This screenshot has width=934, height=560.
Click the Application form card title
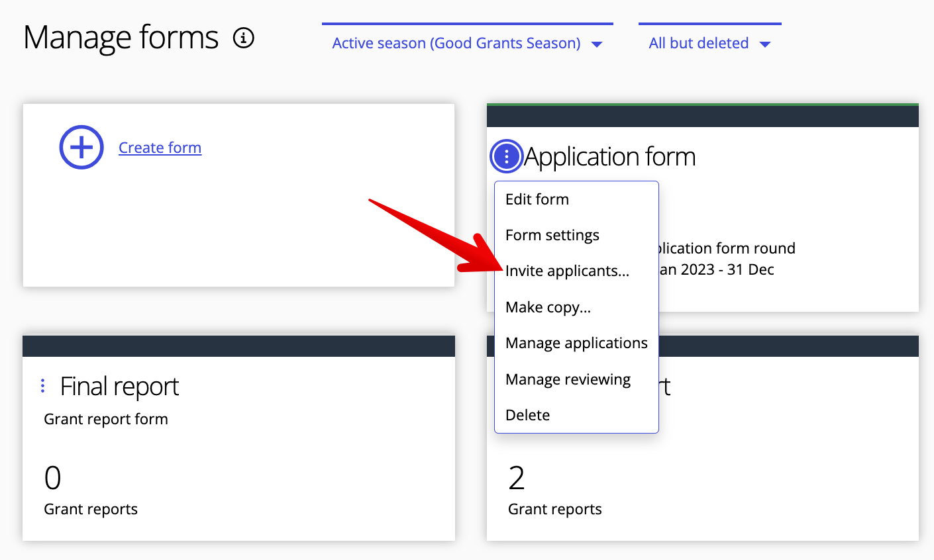point(609,157)
